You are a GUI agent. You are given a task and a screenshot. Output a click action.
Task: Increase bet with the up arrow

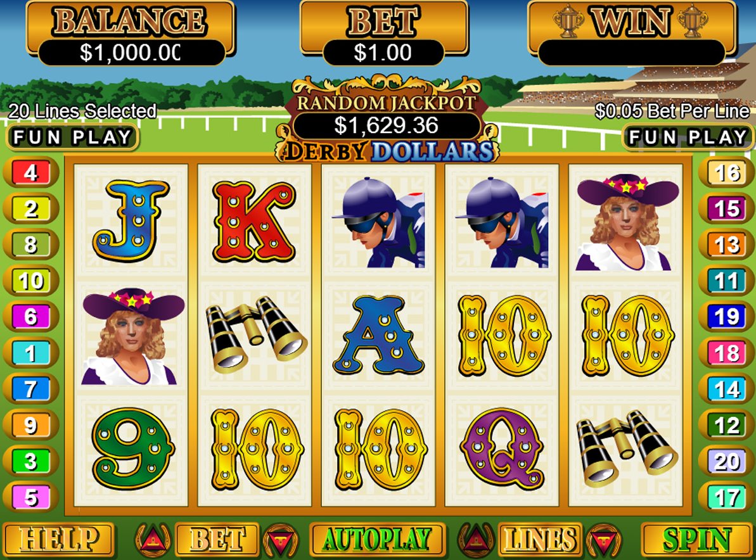click(x=153, y=539)
